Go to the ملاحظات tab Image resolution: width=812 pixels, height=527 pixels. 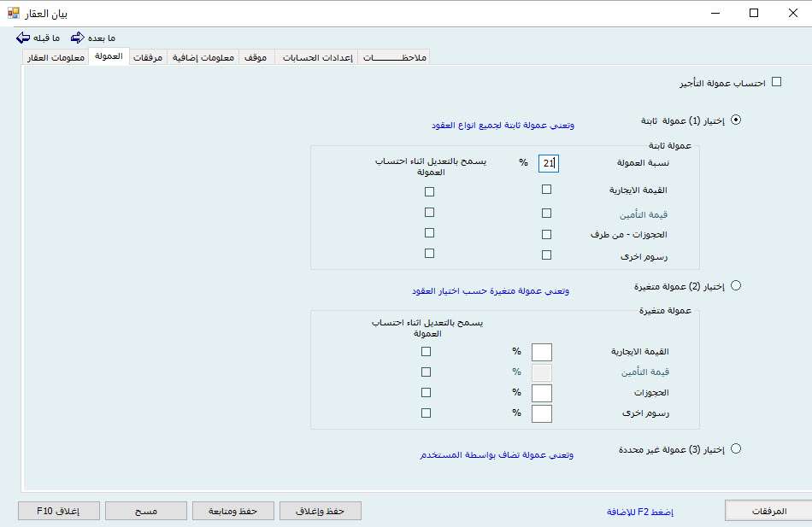pyautogui.click(x=395, y=57)
